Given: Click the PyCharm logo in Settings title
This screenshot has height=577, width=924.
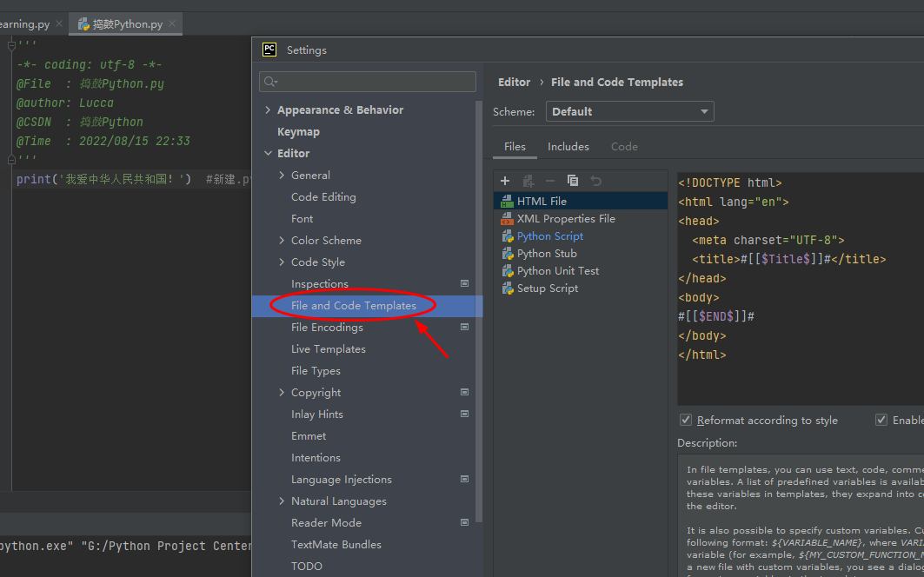Looking at the screenshot, I should point(269,50).
